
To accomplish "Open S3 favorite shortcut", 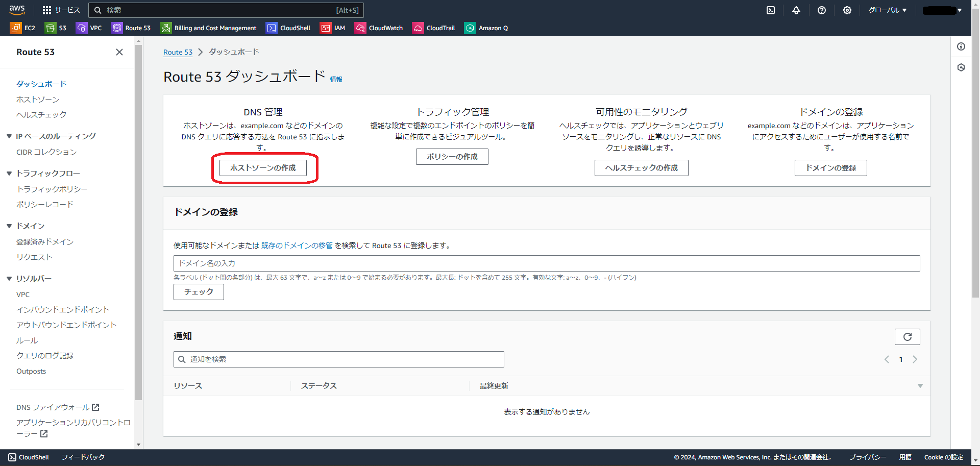I will [x=56, y=28].
